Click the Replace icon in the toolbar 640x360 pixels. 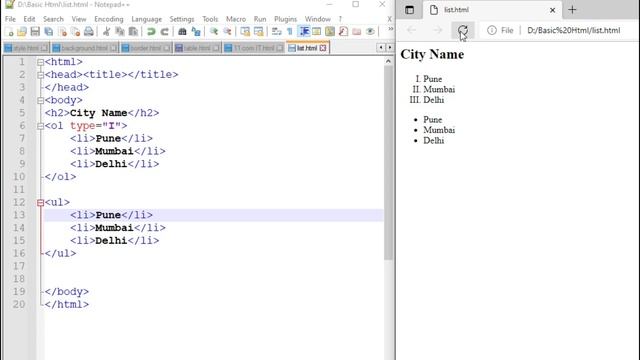(196, 31)
